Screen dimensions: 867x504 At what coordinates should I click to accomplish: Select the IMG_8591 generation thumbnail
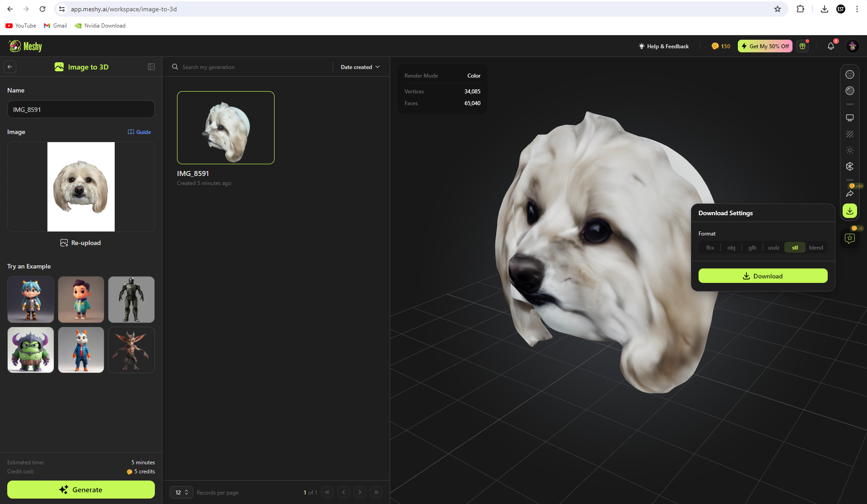[x=226, y=128]
